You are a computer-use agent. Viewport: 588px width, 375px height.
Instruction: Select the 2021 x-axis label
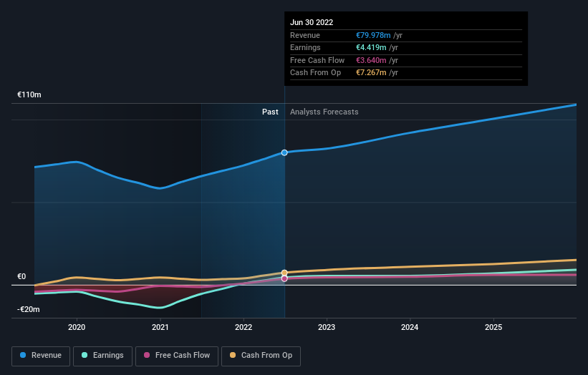click(x=160, y=327)
